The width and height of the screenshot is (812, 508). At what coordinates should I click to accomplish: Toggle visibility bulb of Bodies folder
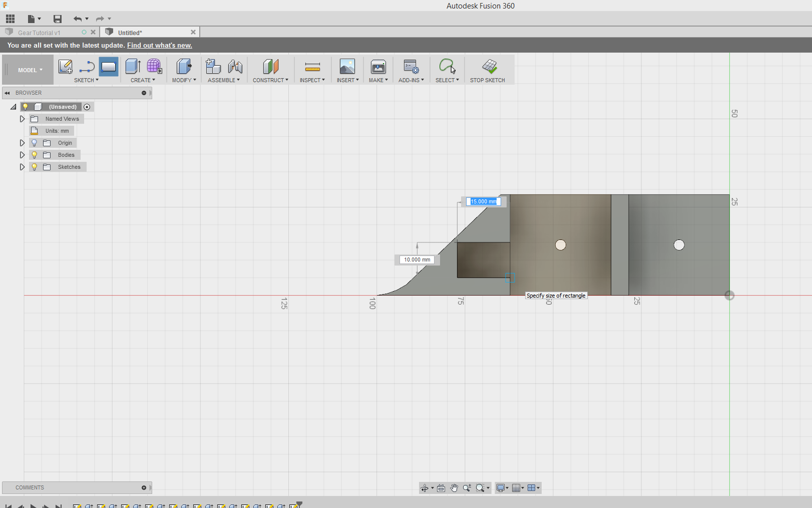click(35, 155)
